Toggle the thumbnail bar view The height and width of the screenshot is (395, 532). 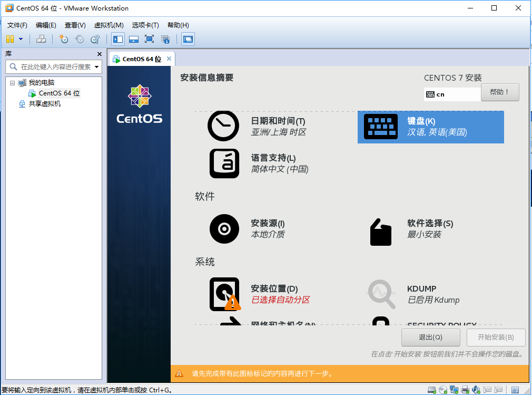coord(134,39)
